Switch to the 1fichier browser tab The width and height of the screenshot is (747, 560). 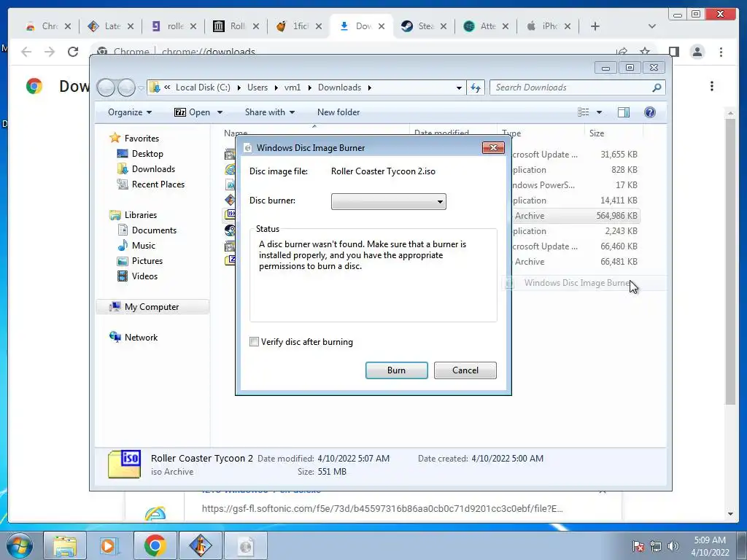299,26
